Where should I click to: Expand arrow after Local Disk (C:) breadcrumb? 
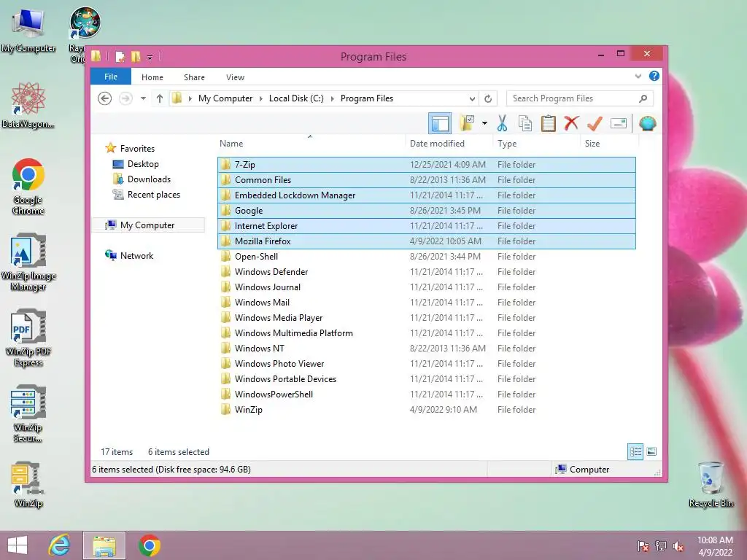[332, 98]
